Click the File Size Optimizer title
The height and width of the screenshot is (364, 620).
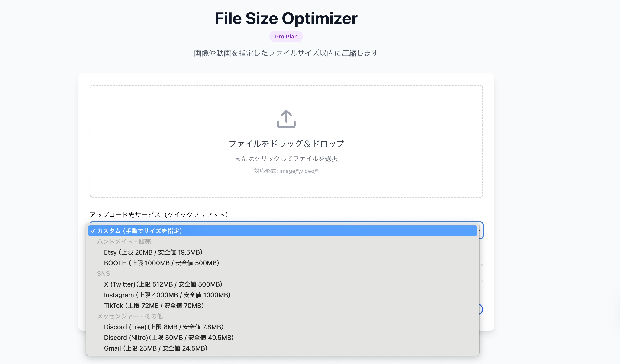point(286,19)
